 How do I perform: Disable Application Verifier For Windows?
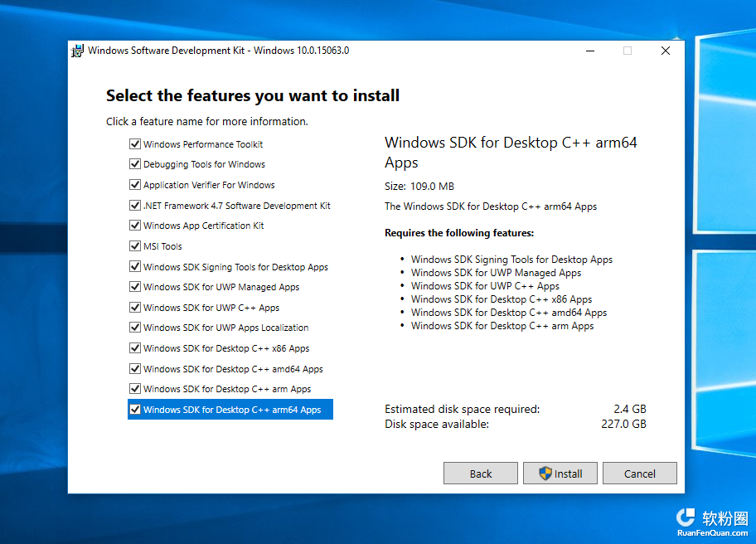pos(135,184)
